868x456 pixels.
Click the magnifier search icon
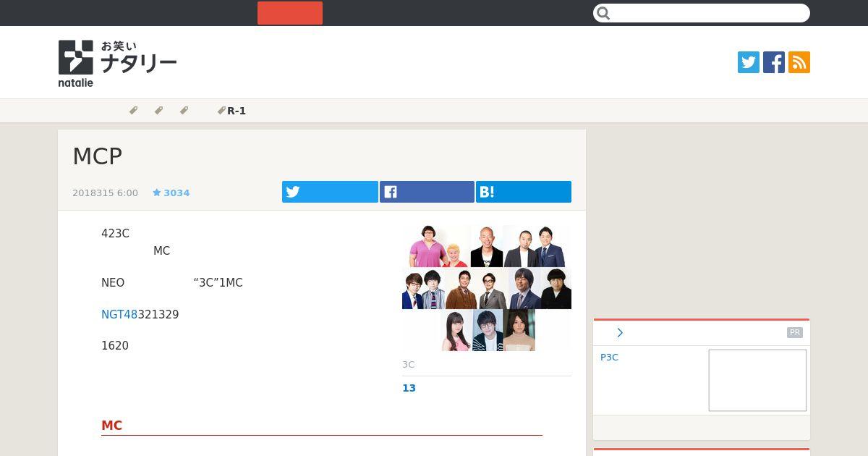tap(604, 13)
